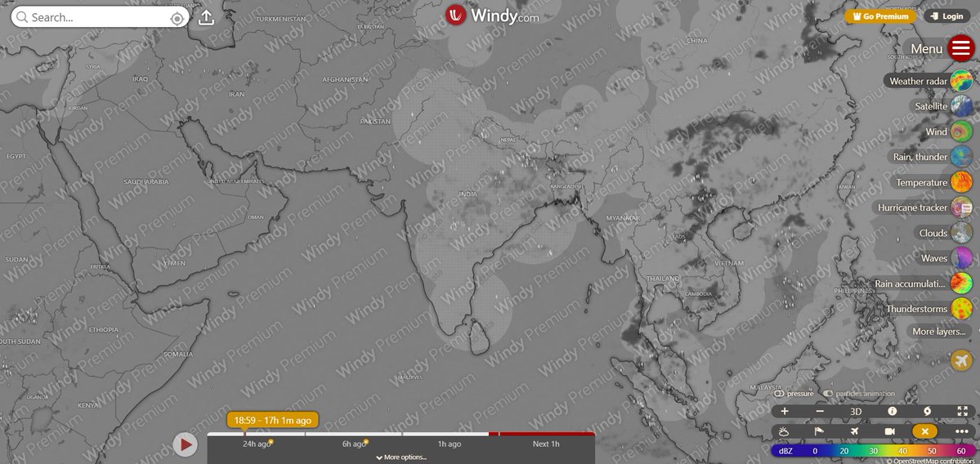Enter fullscreen with the expand arrows icon
This screenshot has width=980, height=464.
[x=963, y=412]
